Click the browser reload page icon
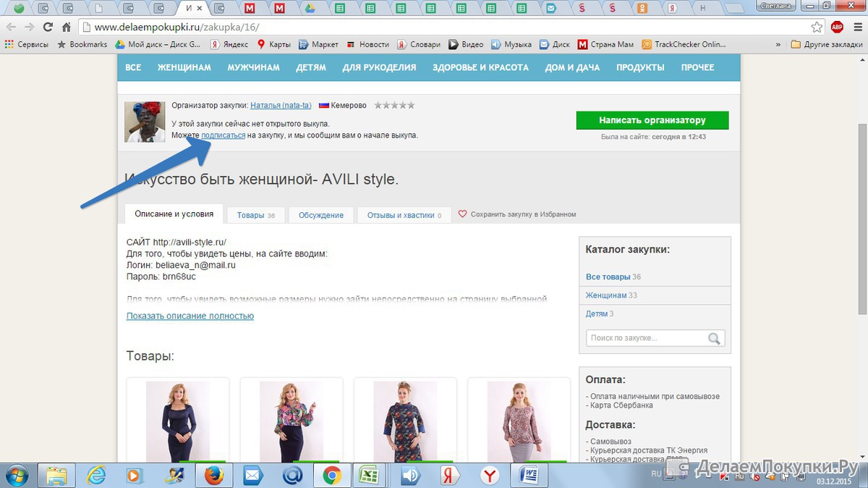 tap(48, 28)
